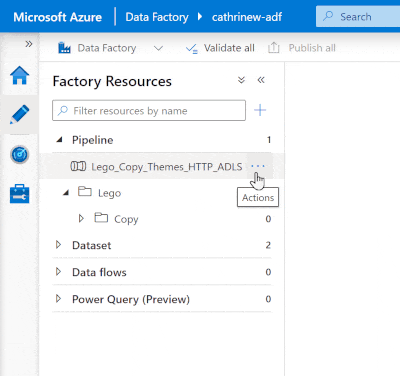Click Publish all

[312, 48]
